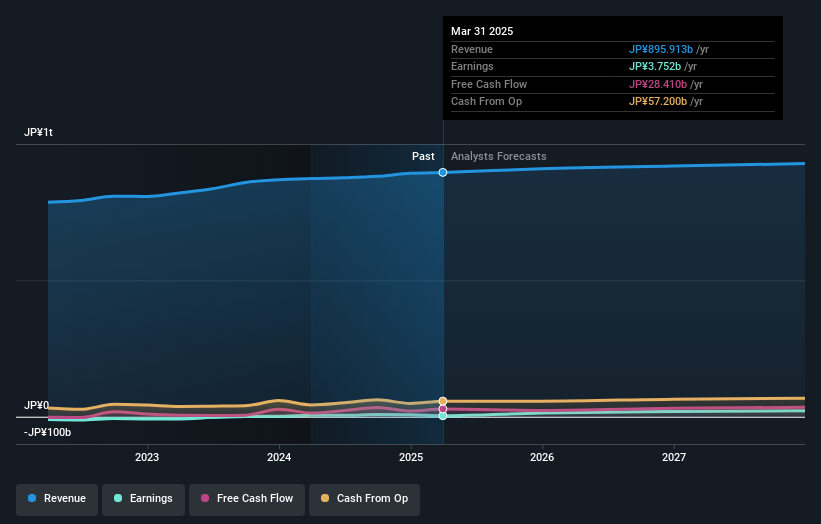
Task: Click the JP¥28.410b free cash flow value
Action: click(x=658, y=84)
